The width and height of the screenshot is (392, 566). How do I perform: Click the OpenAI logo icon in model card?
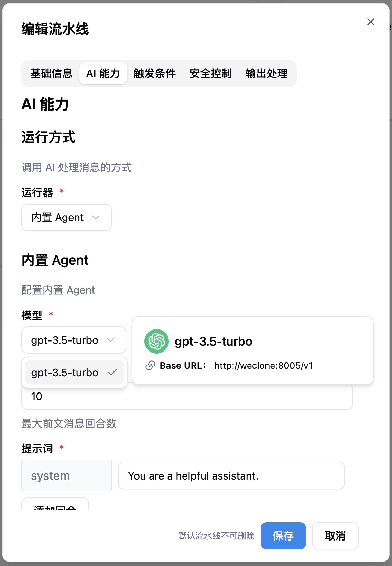pyautogui.click(x=156, y=342)
